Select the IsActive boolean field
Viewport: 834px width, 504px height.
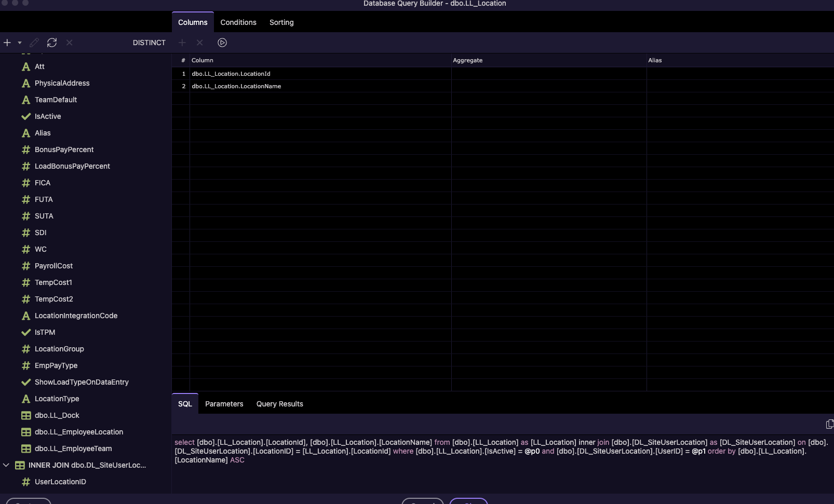tap(48, 116)
